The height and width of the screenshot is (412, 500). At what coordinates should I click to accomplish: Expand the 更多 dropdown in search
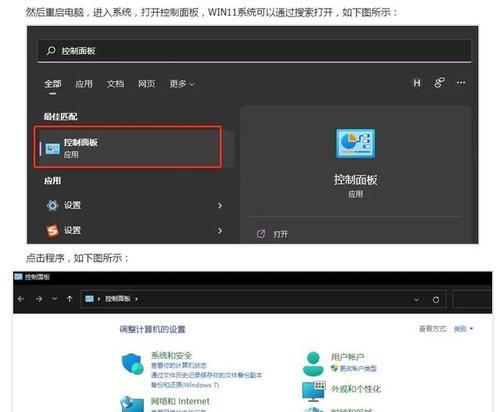[x=182, y=84]
